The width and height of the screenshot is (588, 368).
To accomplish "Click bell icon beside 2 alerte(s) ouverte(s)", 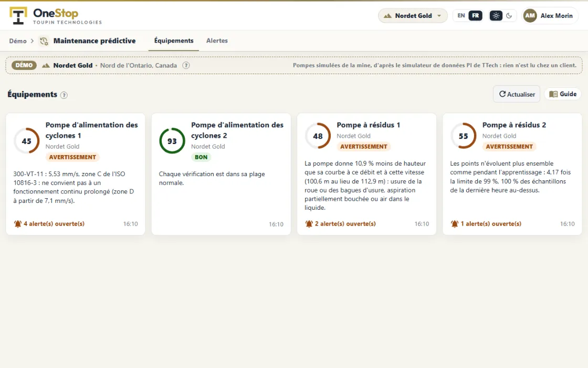I will pyautogui.click(x=309, y=224).
